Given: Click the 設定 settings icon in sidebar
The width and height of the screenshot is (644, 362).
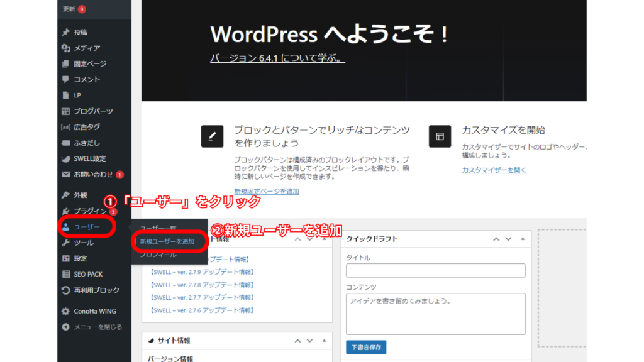Looking at the screenshot, I should click(65, 258).
